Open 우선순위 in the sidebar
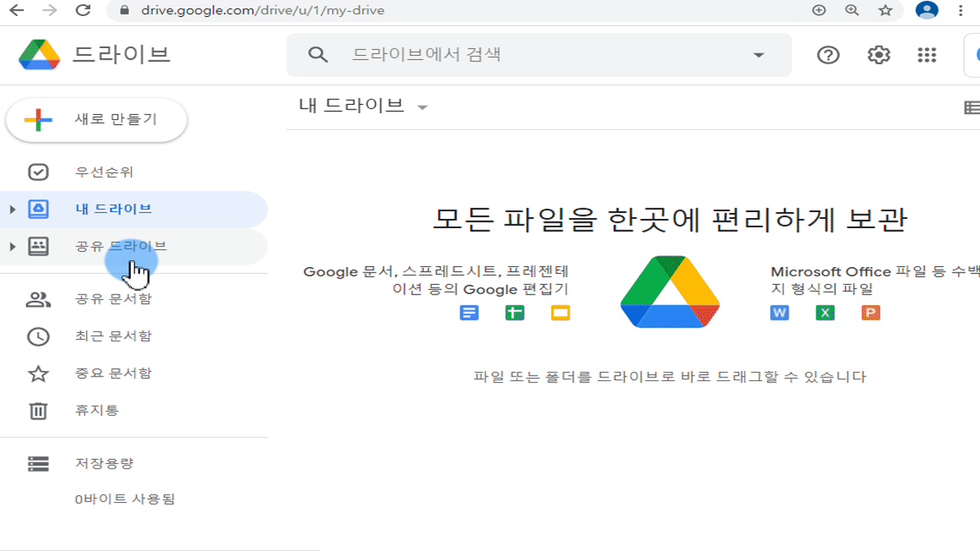The height and width of the screenshot is (551, 980). (x=134, y=172)
